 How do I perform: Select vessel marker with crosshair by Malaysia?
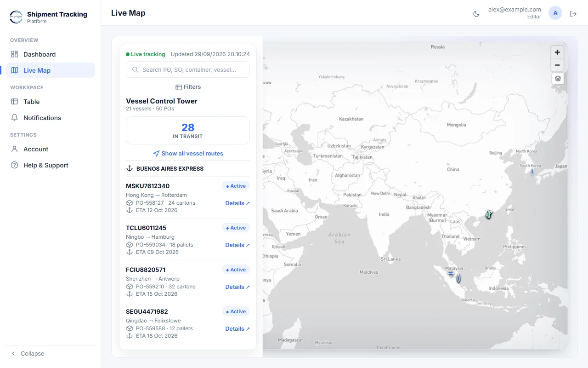point(451,273)
